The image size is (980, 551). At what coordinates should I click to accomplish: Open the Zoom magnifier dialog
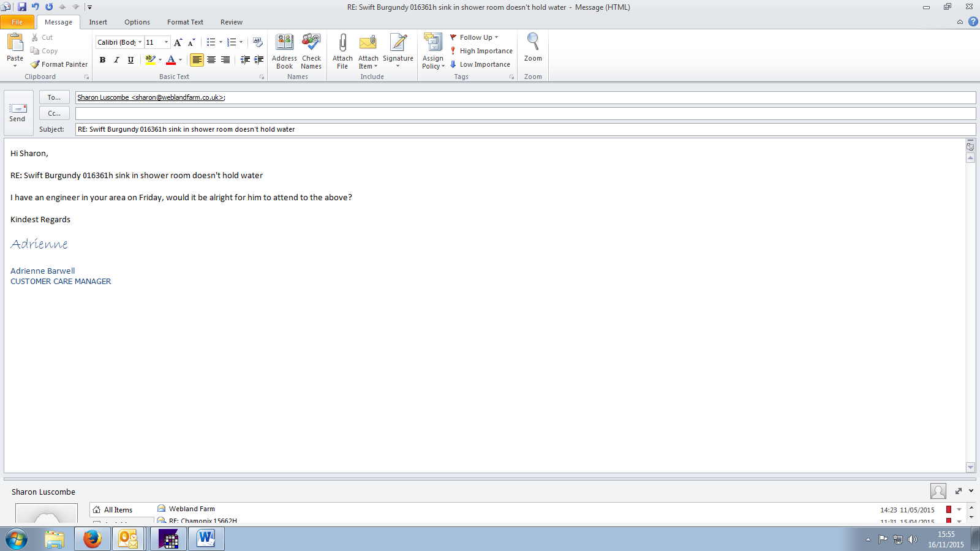[533, 48]
